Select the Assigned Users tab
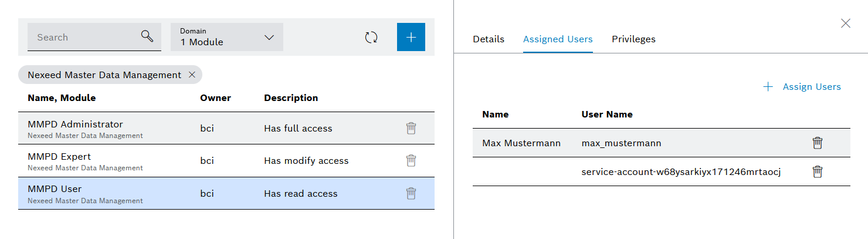This screenshot has width=868, height=239. pyautogui.click(x=557, y=39)
